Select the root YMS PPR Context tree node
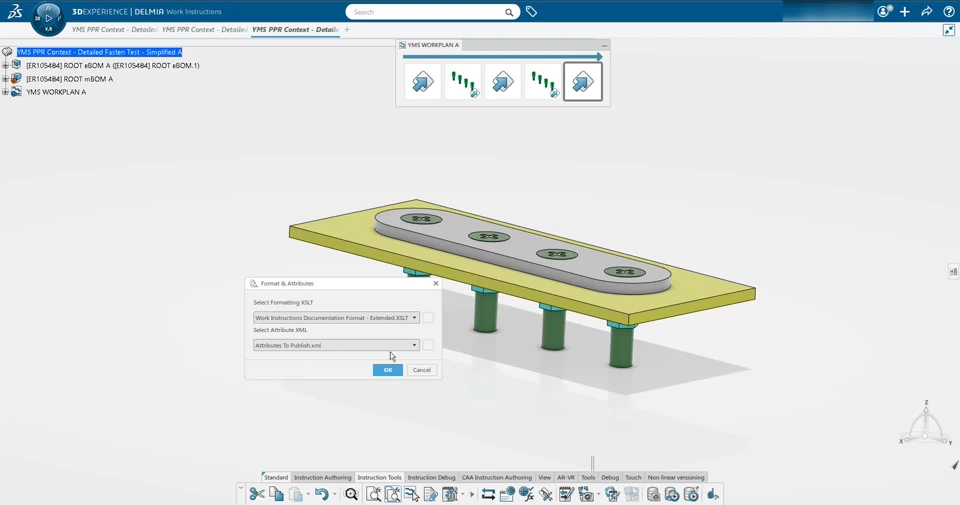The height and width of the screenshot is (505, 960). coord(99,52)
